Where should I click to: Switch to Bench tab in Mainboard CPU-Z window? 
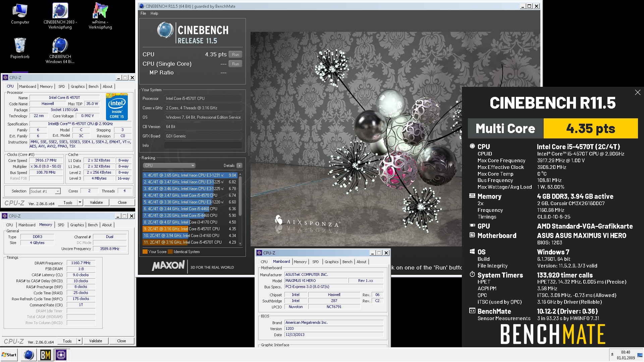point(347,262)
